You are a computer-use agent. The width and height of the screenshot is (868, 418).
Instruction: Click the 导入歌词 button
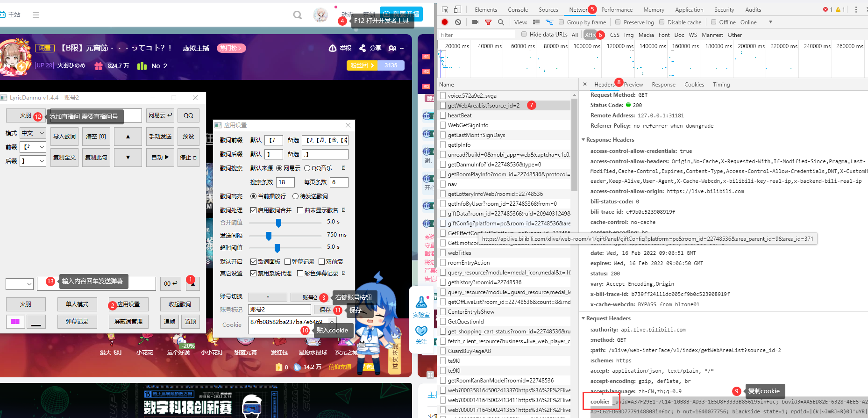[x=64, y=137]
